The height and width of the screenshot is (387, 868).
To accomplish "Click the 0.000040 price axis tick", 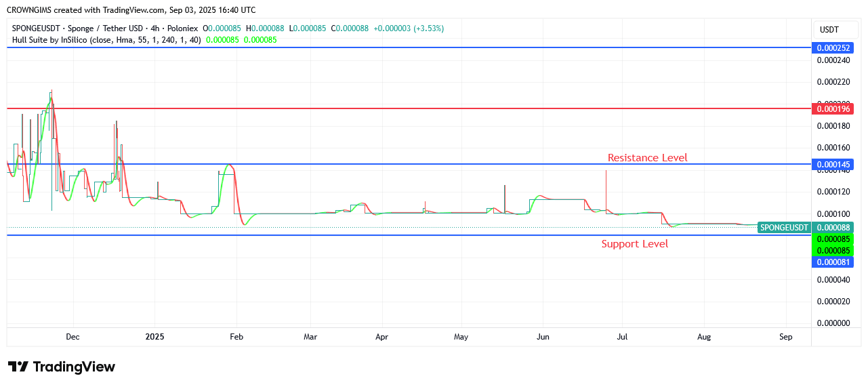I will point(833,280).
